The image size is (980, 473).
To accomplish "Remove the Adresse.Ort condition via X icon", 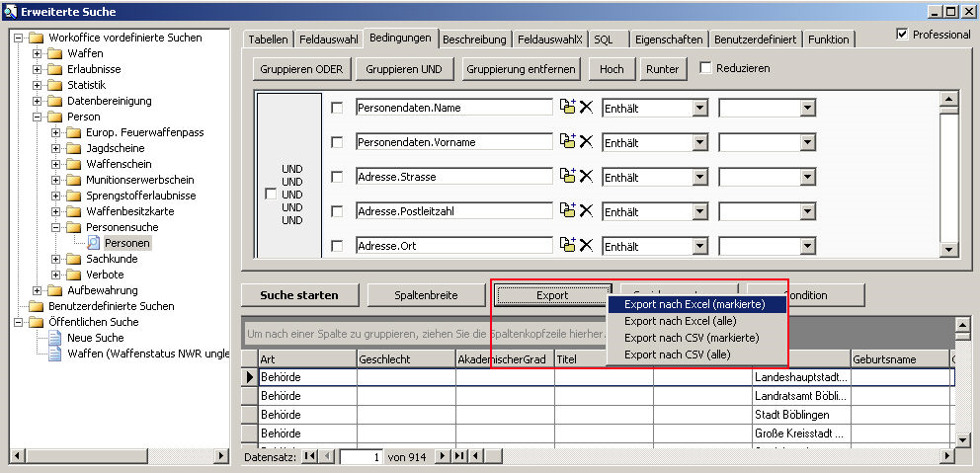I will [586, 245].
